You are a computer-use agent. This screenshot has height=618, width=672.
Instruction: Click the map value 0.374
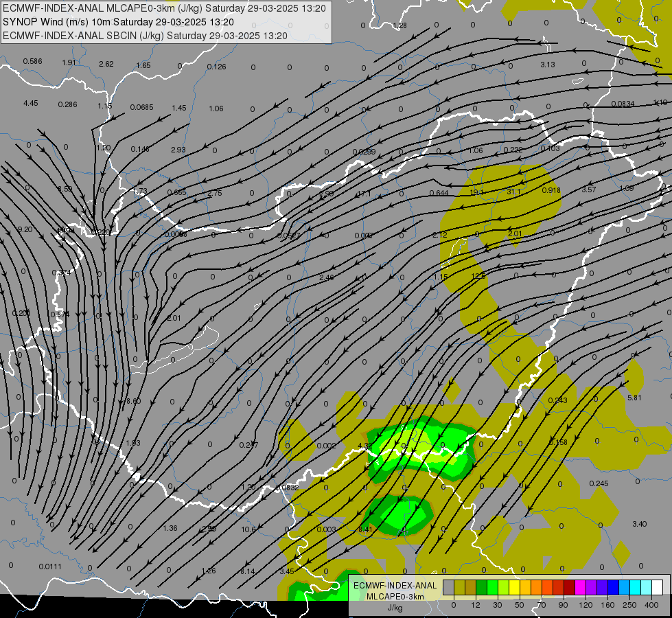click(x=61, y=273)
